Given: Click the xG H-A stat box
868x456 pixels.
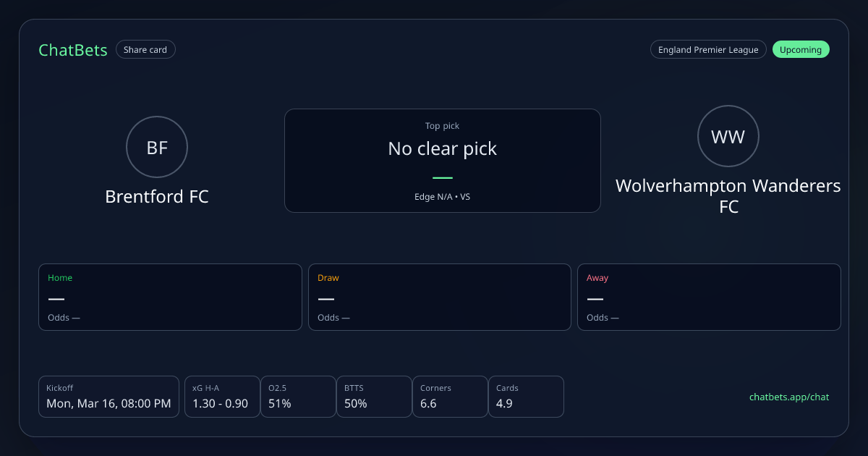Looking at the screenshot, I should [222, 397].
